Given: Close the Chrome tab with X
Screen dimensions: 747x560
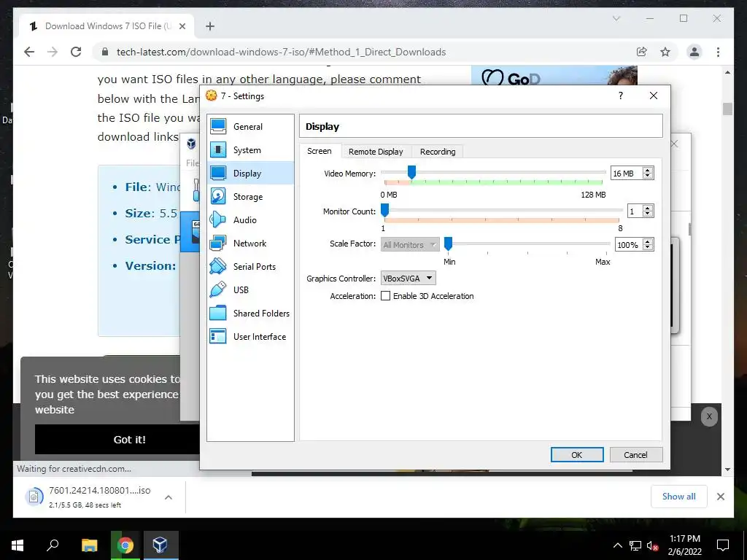Looking at the screenshot, I should tap(182, 26).
